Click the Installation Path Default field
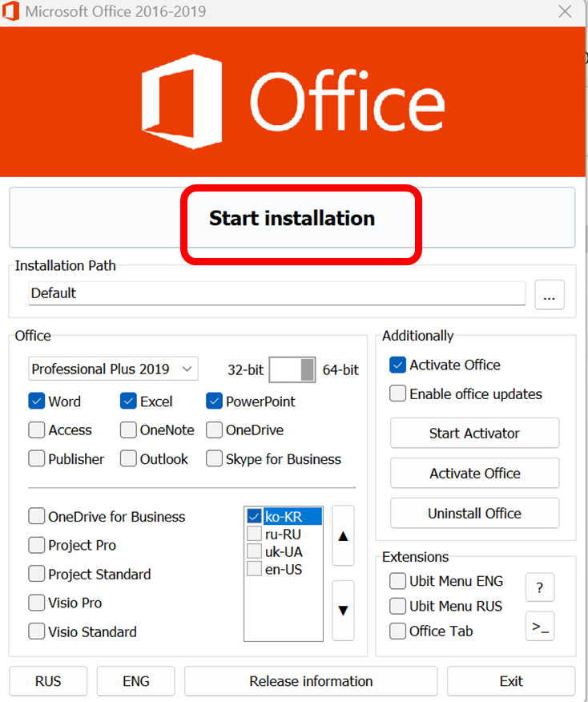 coord(276,293)
